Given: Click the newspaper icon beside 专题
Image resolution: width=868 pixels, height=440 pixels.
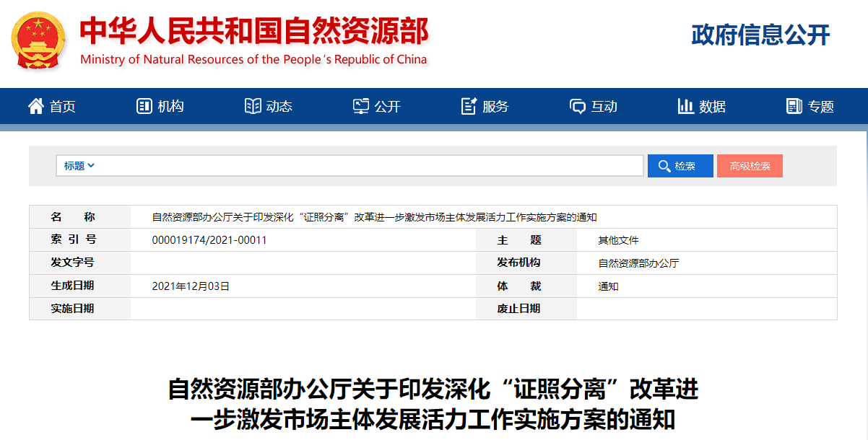Looking at the screenshot, I should click(794, 106).
